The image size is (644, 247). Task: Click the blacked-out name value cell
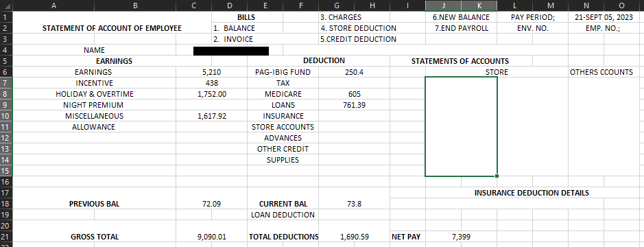click(x=231, y=51)
